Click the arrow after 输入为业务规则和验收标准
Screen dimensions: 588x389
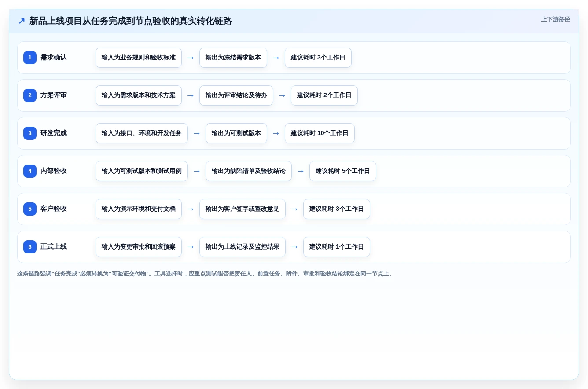tap(191, 58)
